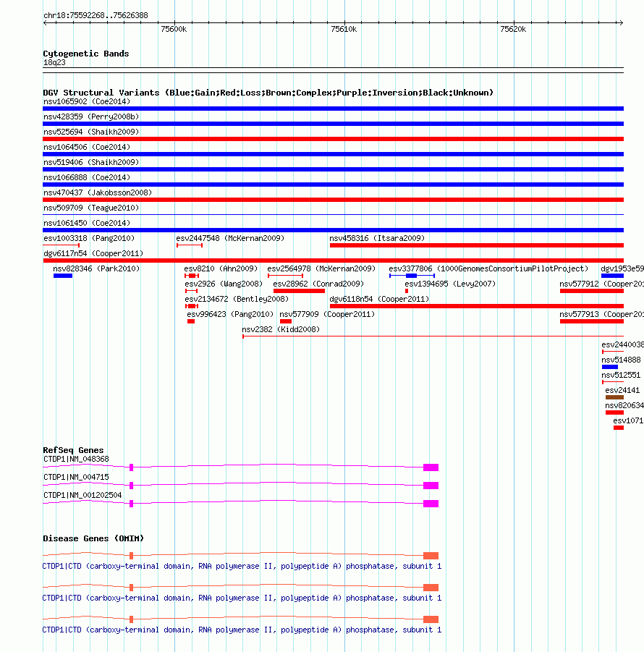Open transcript CTDP1|NM_001202504 label

[82, 495]
